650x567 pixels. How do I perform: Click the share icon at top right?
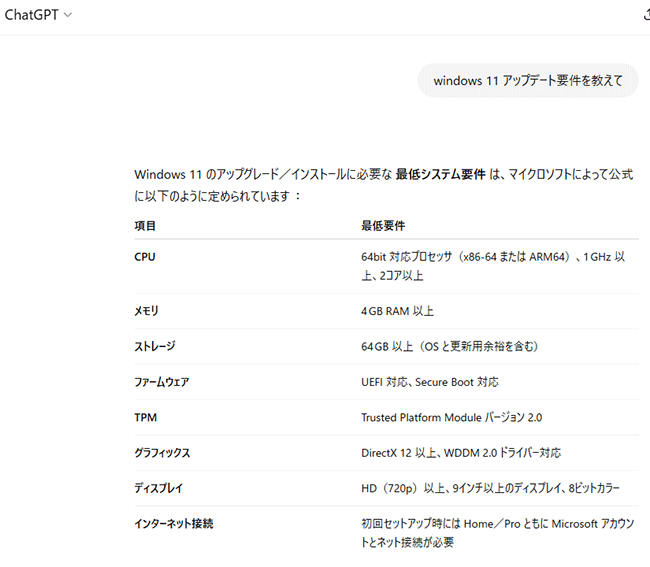[647, 15]
